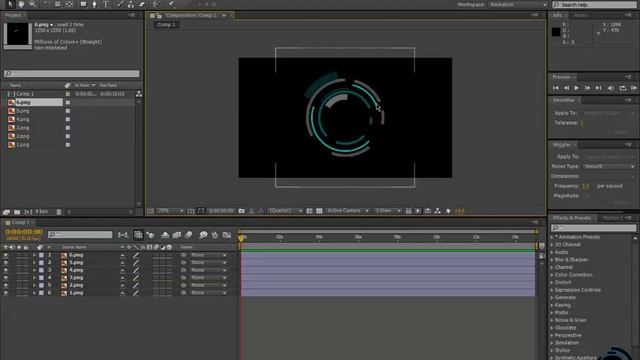The width and height of the screenshot is (640, 360).
Task: Take a snapshot with the camera icon
Action: (x=242, y=211)
